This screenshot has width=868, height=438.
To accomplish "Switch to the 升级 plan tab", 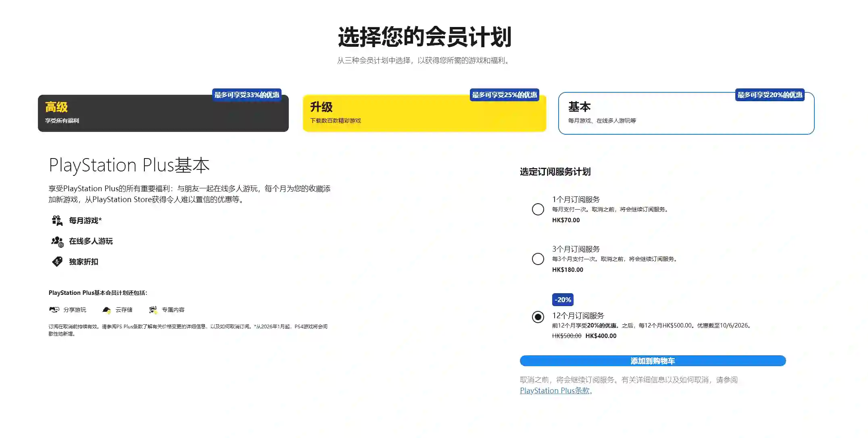I will pyautogui.click(x=424, y=113).
